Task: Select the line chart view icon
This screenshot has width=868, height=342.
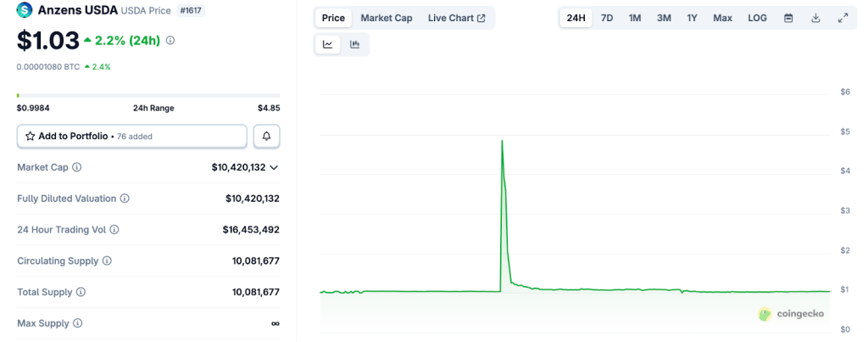Action: pyautogui.click(x=328, y=44)
